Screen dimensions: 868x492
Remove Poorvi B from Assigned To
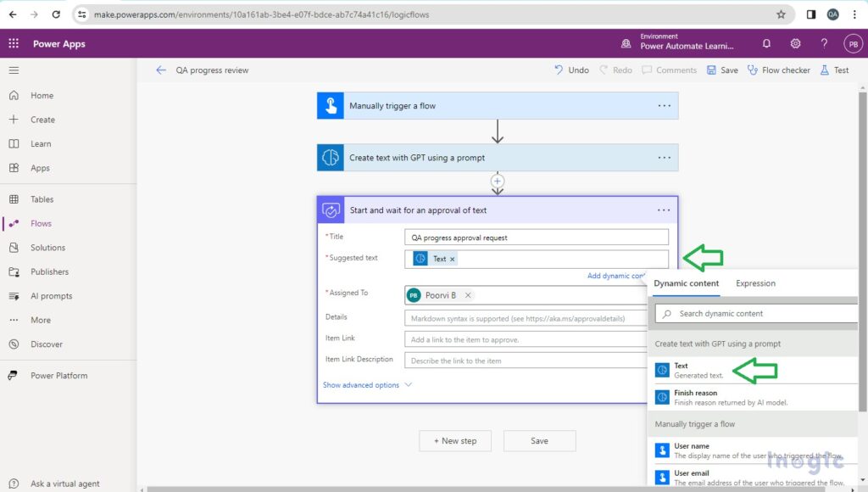[468, 295]
